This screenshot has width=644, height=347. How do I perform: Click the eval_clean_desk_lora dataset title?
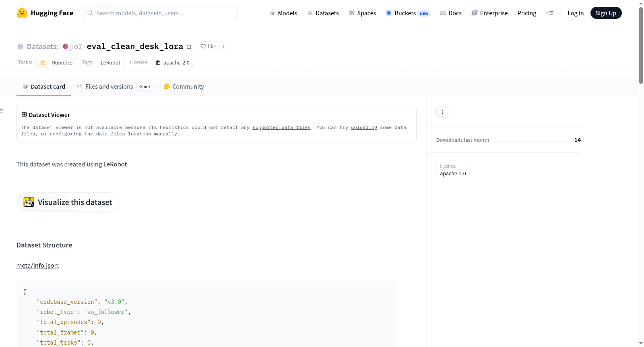(135, 46)
